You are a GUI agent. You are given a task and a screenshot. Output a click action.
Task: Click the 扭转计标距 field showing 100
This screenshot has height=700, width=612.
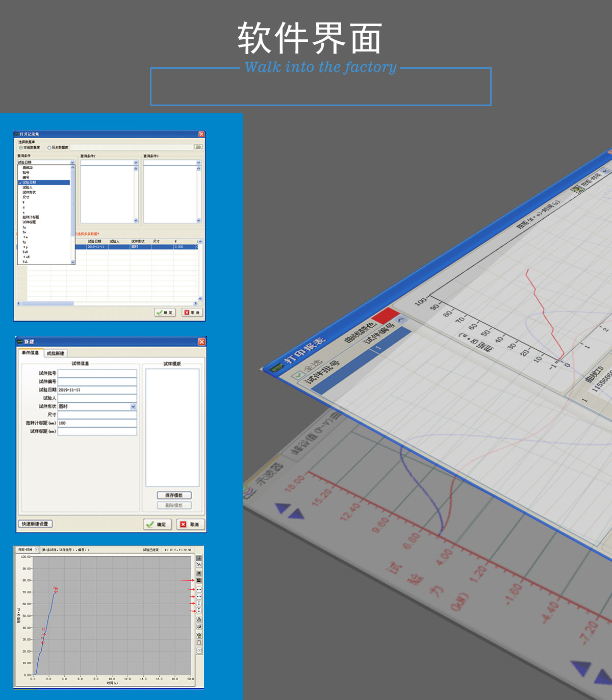point(97,423)
